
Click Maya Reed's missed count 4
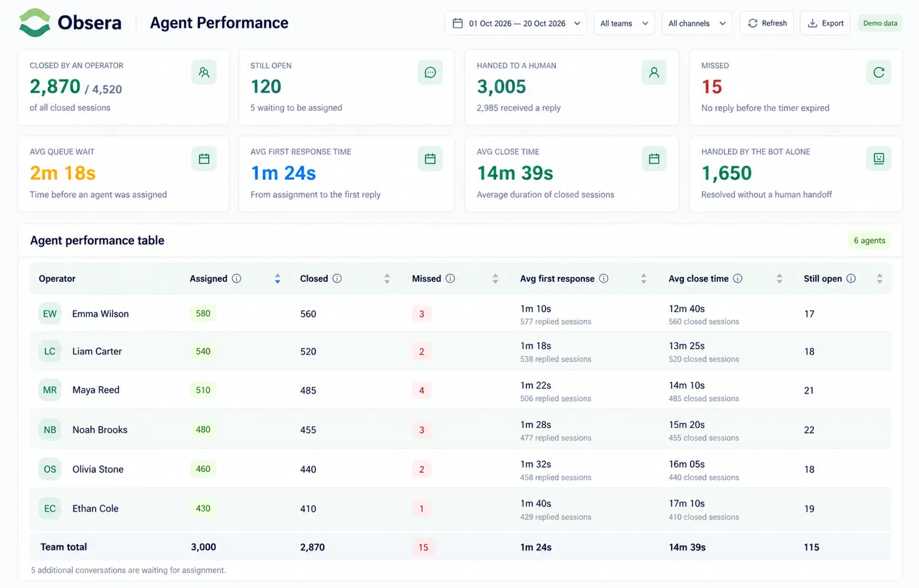click(x=421, y=390)
